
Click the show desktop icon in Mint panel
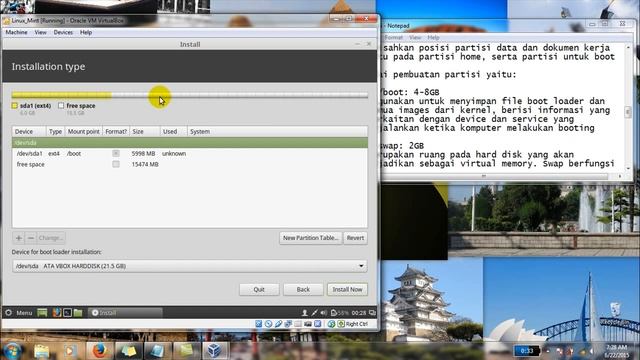[x=42, y=313]
